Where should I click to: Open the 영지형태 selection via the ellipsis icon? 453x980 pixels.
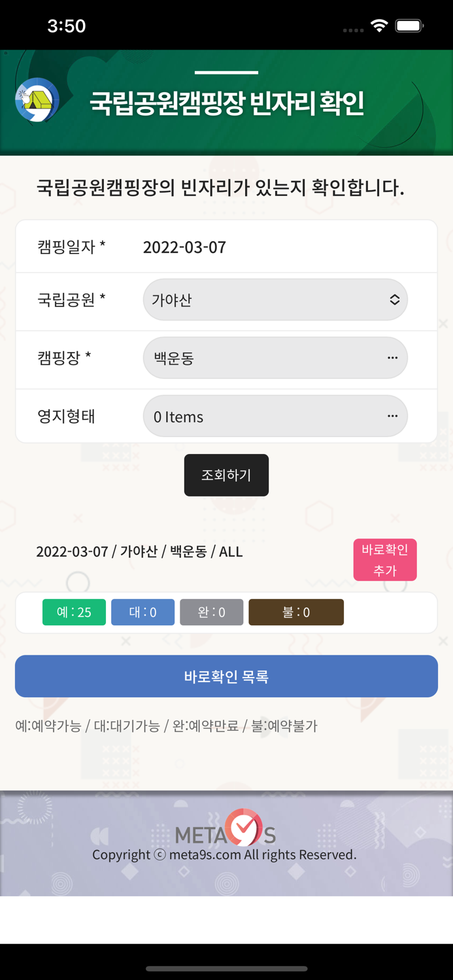392,416
